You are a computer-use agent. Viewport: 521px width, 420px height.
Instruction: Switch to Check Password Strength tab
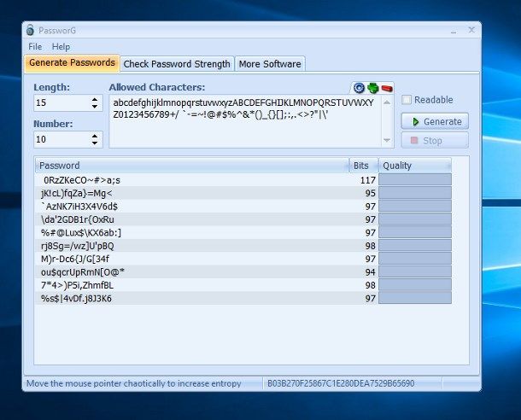point(177,64)
